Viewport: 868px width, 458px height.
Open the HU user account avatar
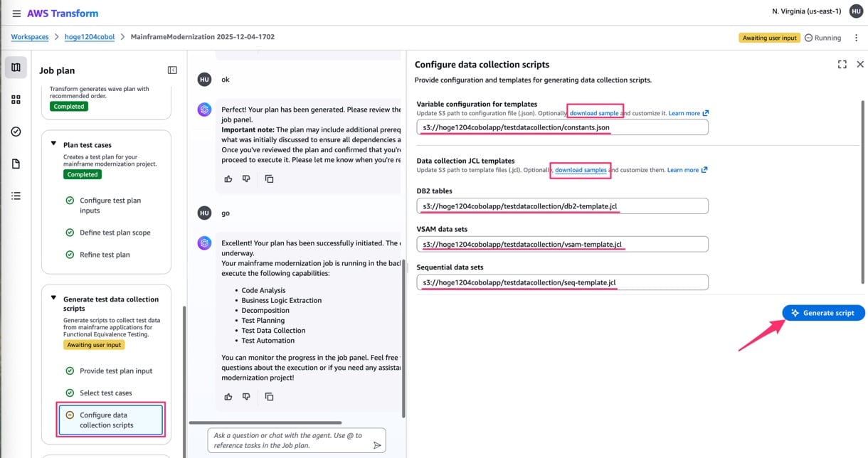(x=855, y=11)
